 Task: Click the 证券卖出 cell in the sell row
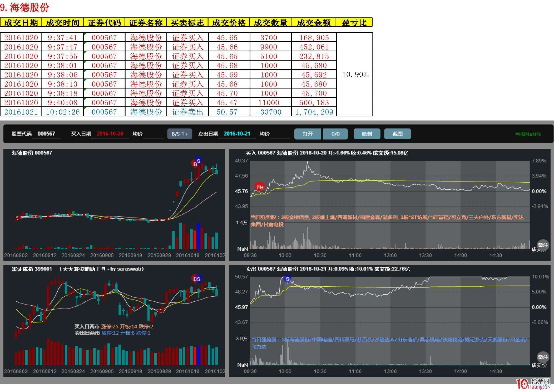point(187,112)
